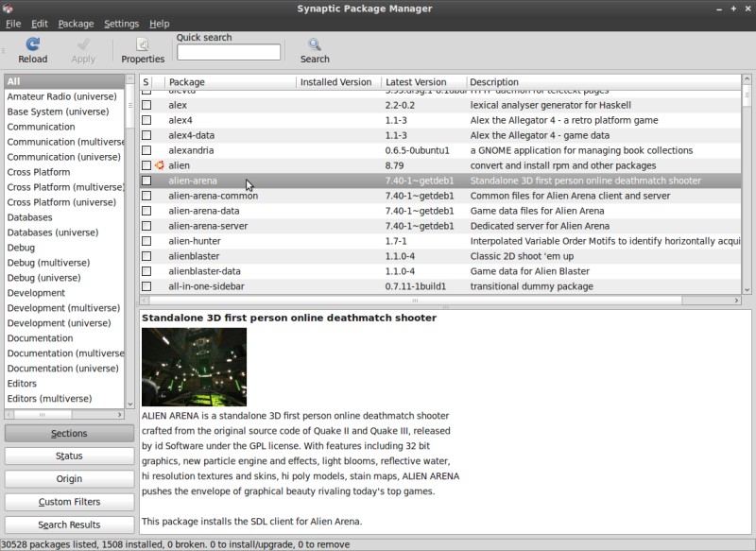Select the Databases section
The image size is (756, 551).
(64, 217)
